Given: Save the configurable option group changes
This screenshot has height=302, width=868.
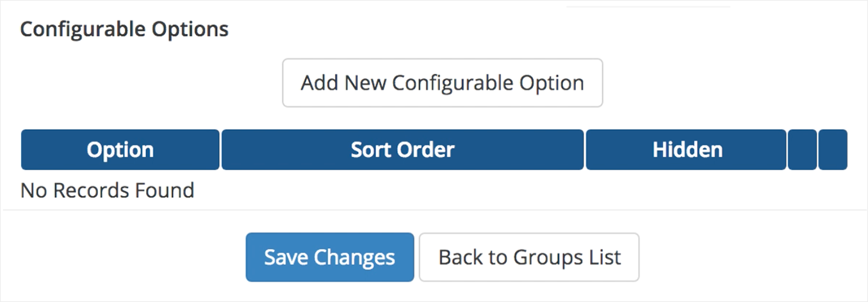Looking at the screenshot, I should 329,257.
